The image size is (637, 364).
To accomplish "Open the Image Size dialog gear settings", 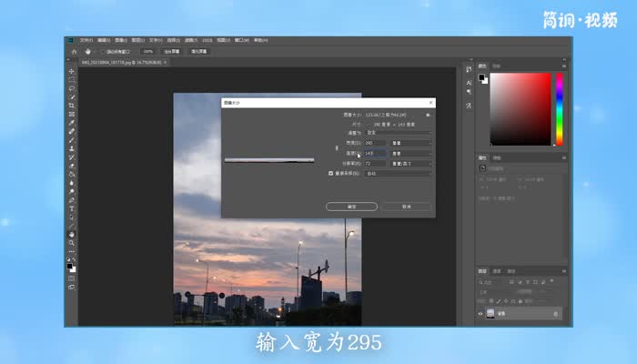I will point(428,116).
